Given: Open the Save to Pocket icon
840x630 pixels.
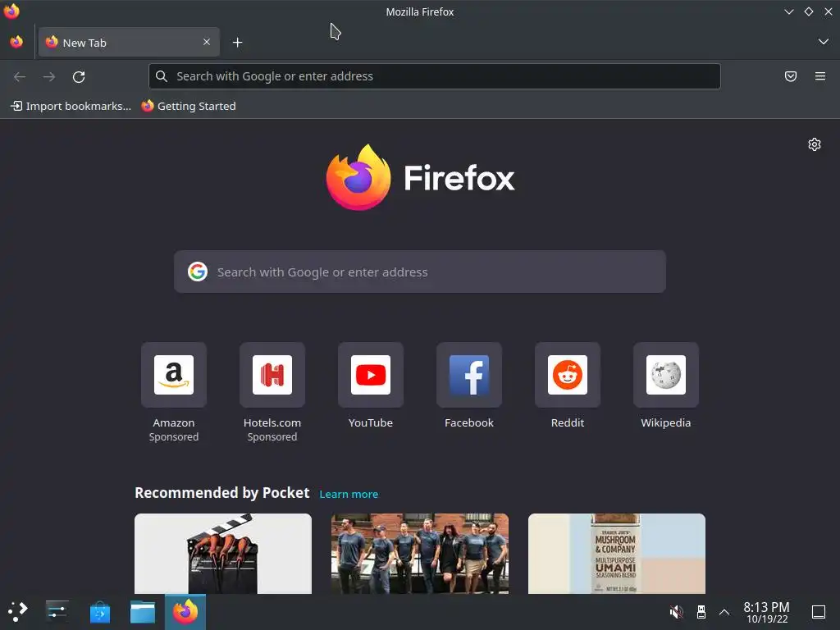Looking at the screenshot, I should click(x=790, y=76).
